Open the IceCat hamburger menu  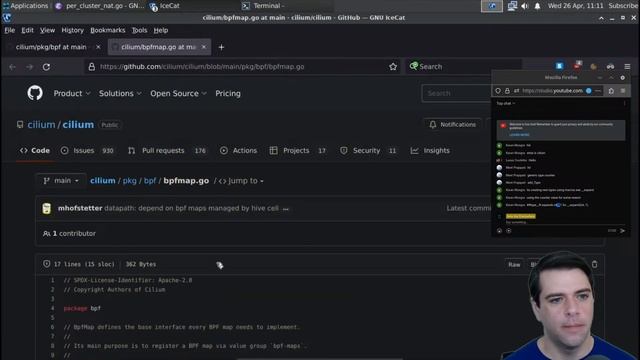pos(627,66)
